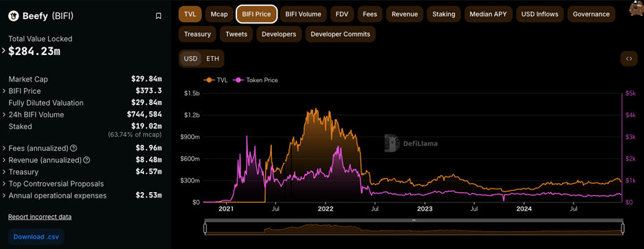Toggle the FDV chart metric

pos(342,14)
